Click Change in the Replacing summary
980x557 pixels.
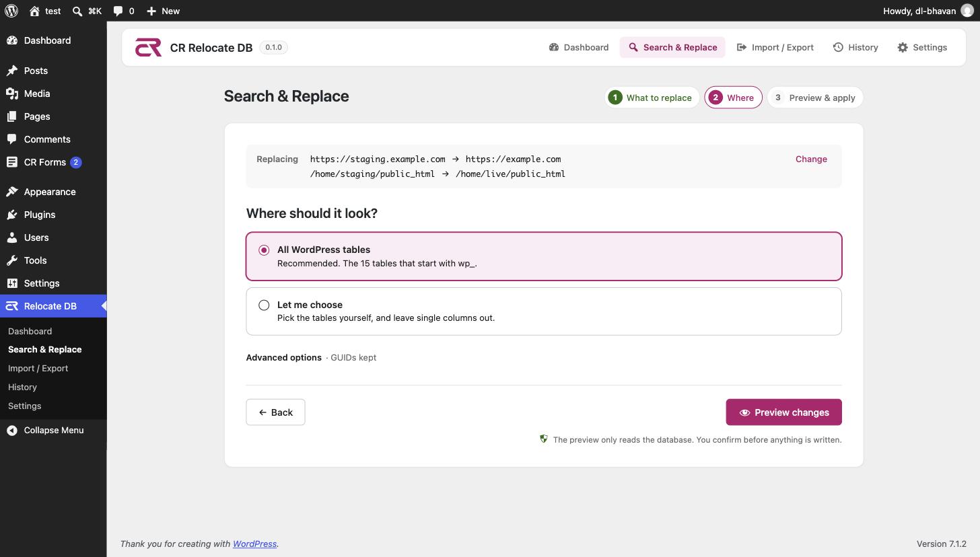click(x=811, y=159)
